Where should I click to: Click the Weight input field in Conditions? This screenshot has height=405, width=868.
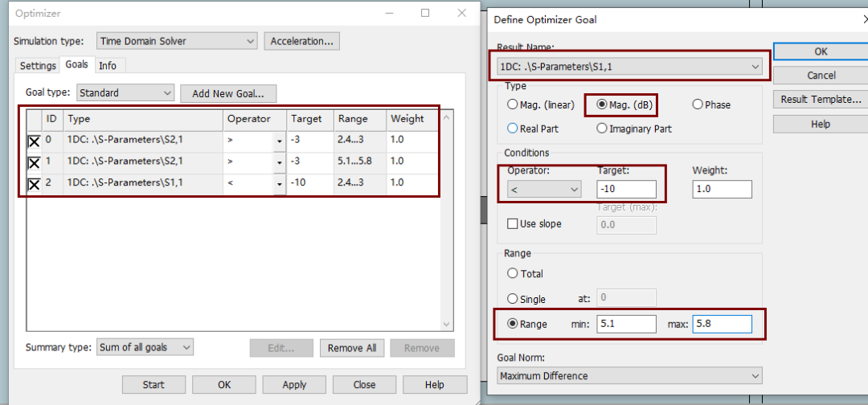[x=722, y=189]
